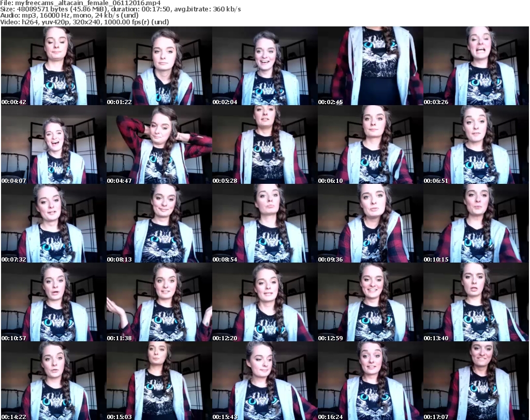
Task: Pick the video frame marked 00:12:59
Action: pyautogui.click(x=370, y=302)
